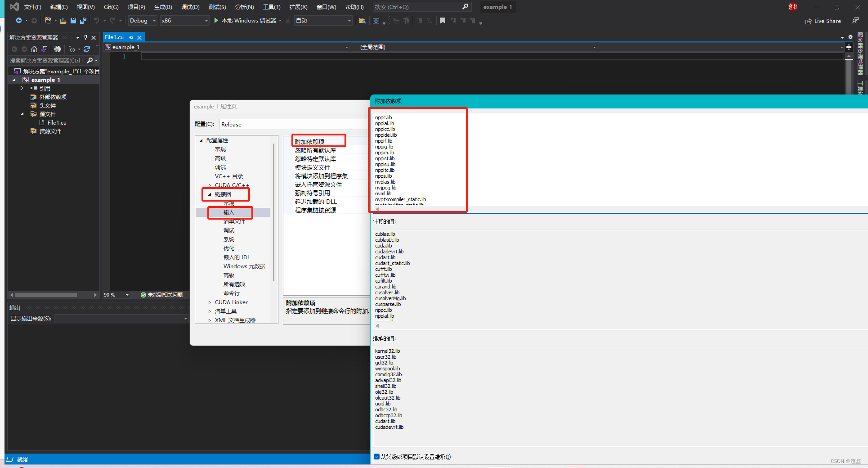The width and height of the screenshot is (868, 468).
Task: Open the 调试(D) menu
Action: [x=191, y=7]
